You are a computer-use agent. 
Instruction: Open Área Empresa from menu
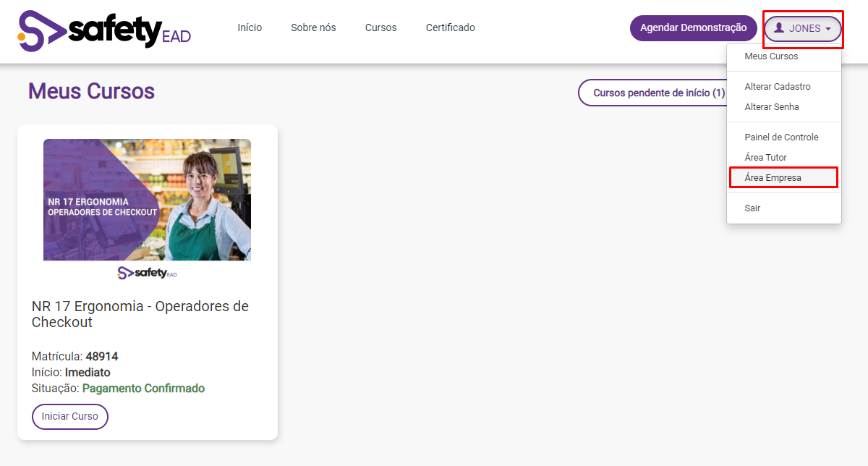[784, 177]
